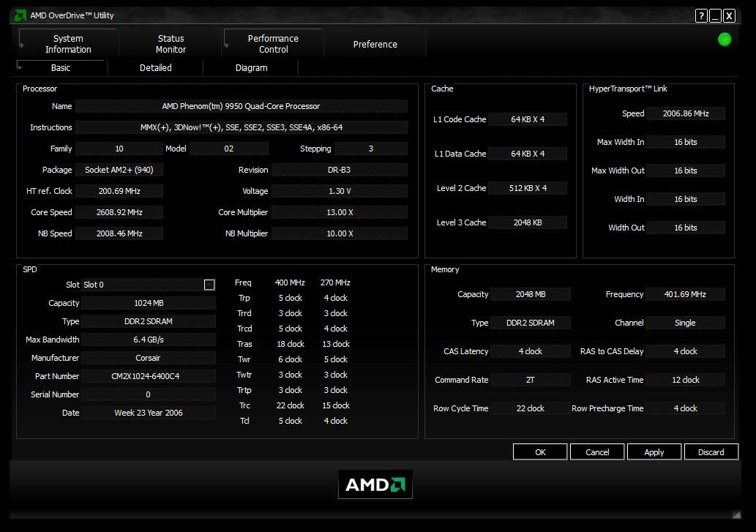Click the RAS Active Time value 12 clock

[x=685, y=381]
